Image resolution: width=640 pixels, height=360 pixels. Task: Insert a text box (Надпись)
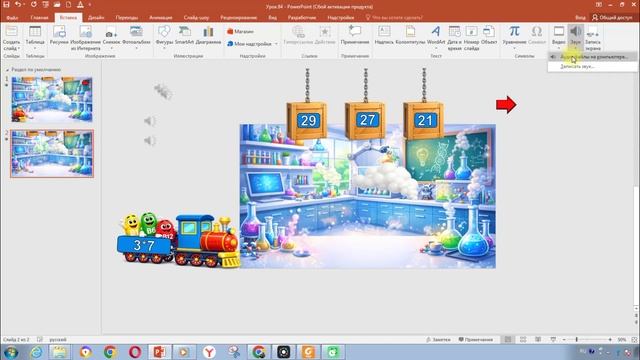[x=384, y=35]
